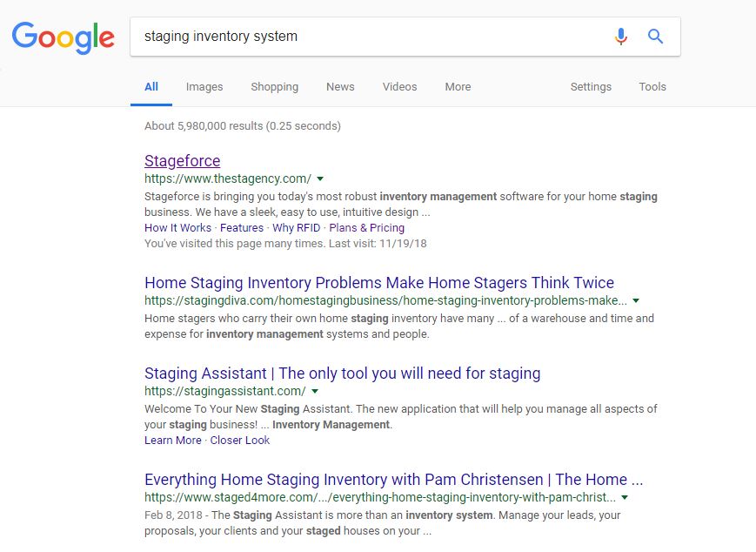Open the Closer Look sitelink
Image resolution: width=756 pixels, height=552 pixels.
(x=239, y=440)
